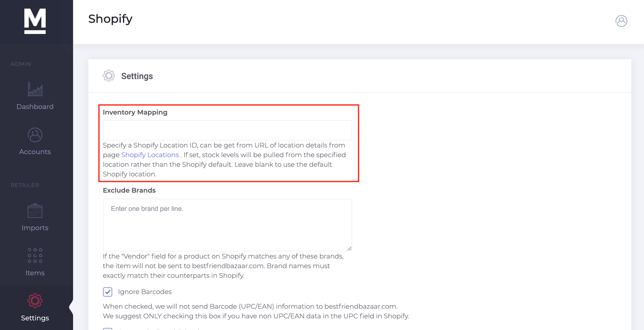Click the M logo in the sidebar
644x330 pixels.
tap(35, 21)
